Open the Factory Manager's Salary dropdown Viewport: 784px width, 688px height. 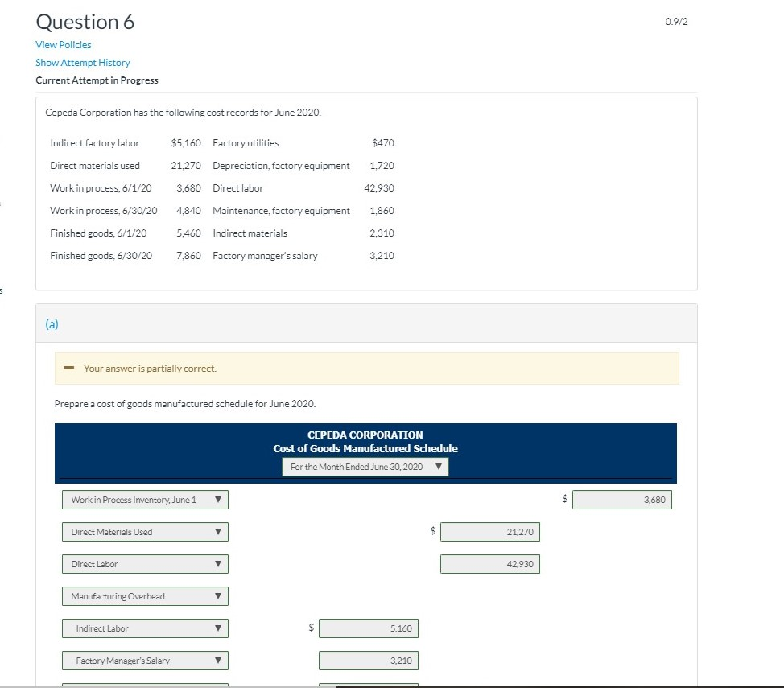(x=145, y=661)
